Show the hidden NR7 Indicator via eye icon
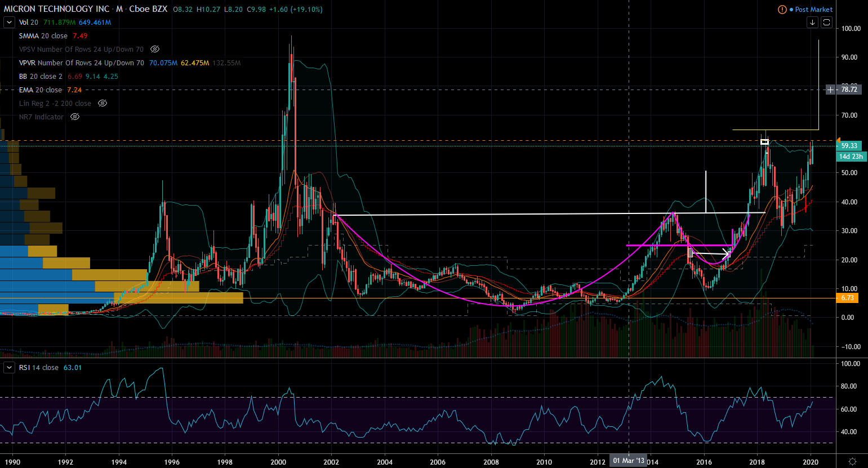 (75, 117)
